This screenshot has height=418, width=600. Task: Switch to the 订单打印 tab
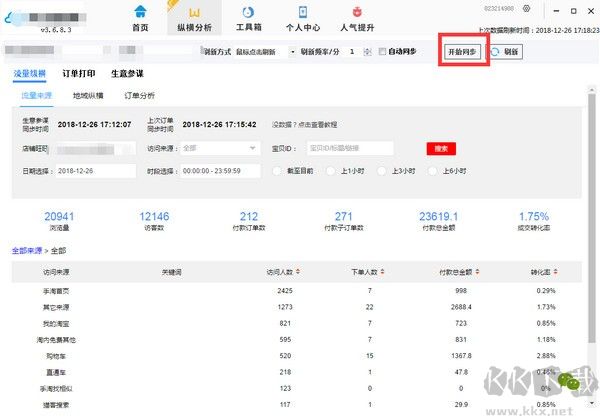click(79, 73)
